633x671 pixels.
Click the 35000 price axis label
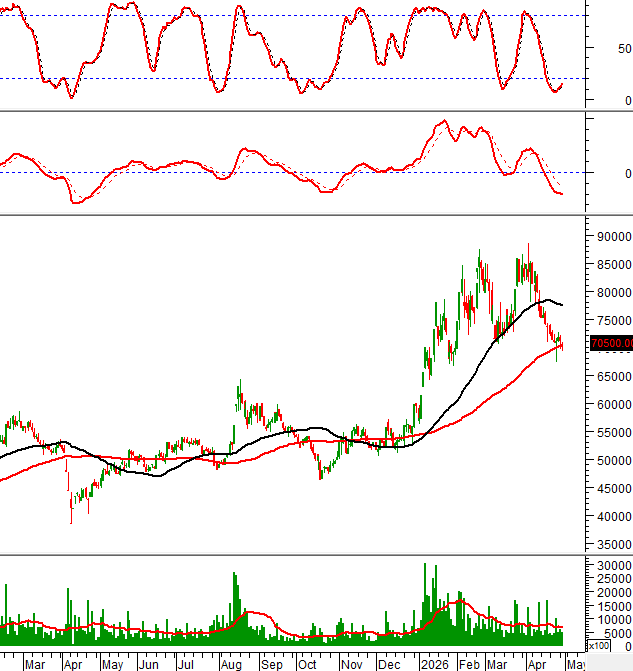tap(615, 545)
